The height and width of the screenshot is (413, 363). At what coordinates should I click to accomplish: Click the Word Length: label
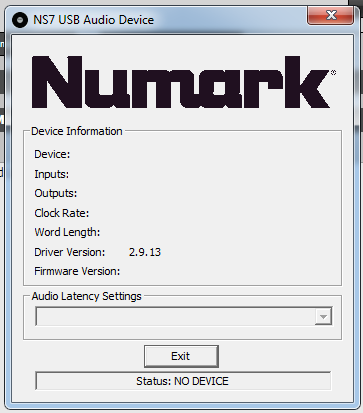67,232
